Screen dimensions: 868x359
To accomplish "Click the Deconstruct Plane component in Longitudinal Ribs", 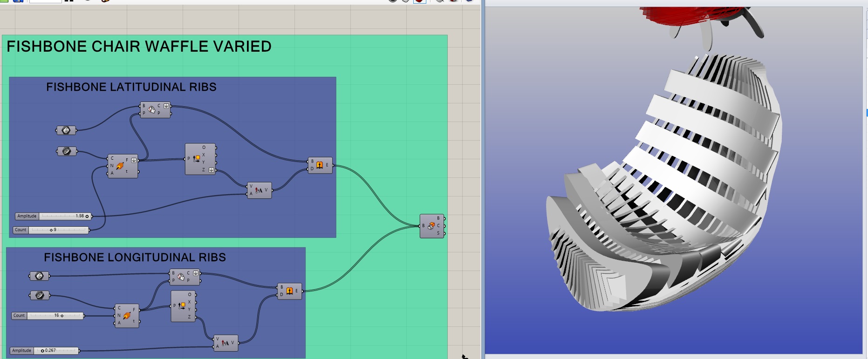I will [182, 306].
